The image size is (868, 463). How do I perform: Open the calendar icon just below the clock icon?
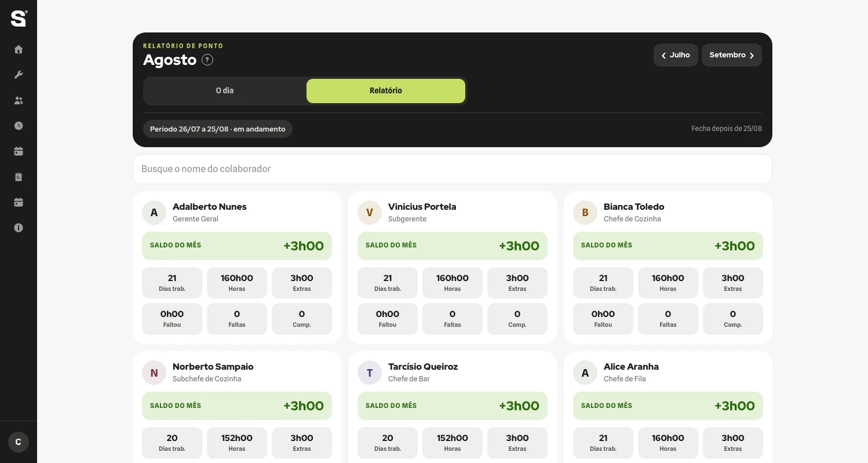coord(19,151)
